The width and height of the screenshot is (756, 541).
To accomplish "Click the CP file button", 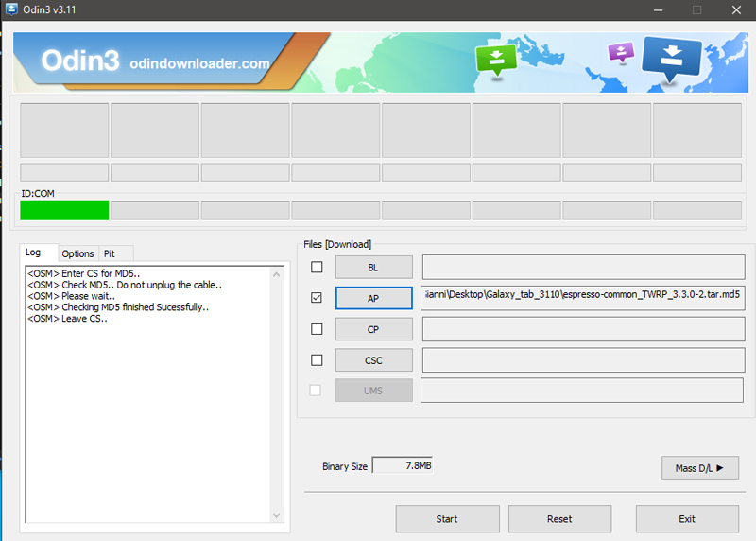I will pos(373,329).
